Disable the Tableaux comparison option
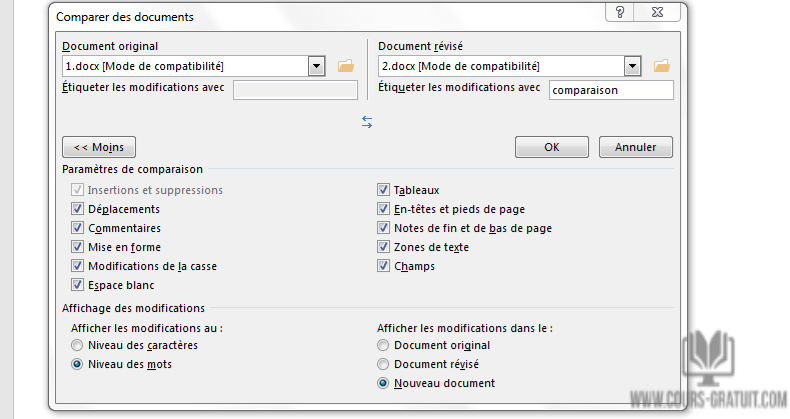Screen dimensions: 790x419 383,190
